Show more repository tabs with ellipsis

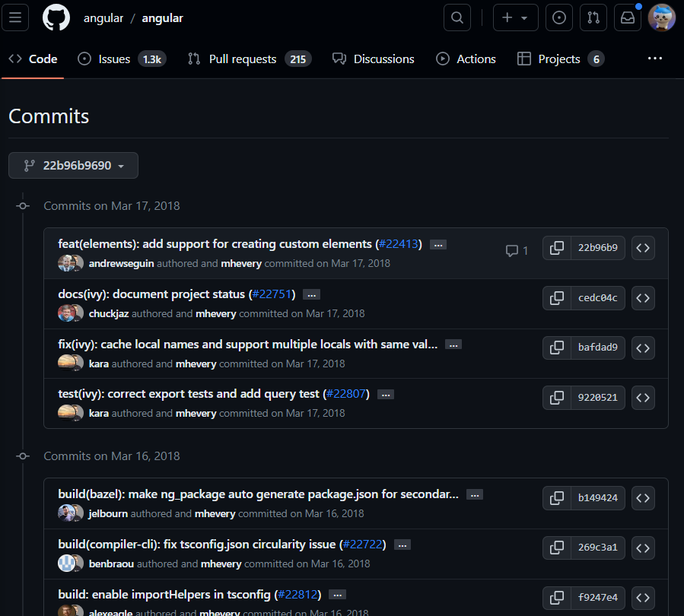655,59
